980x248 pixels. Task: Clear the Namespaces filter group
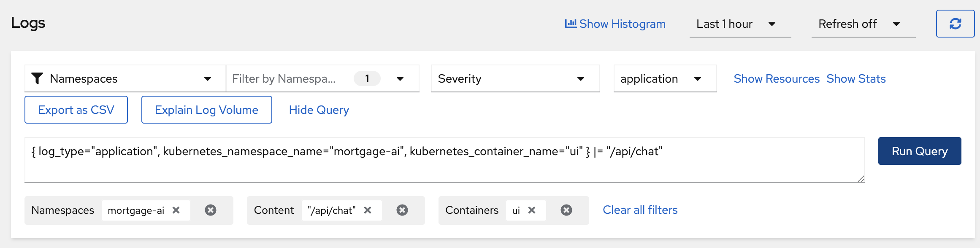(x=211, y=210)
